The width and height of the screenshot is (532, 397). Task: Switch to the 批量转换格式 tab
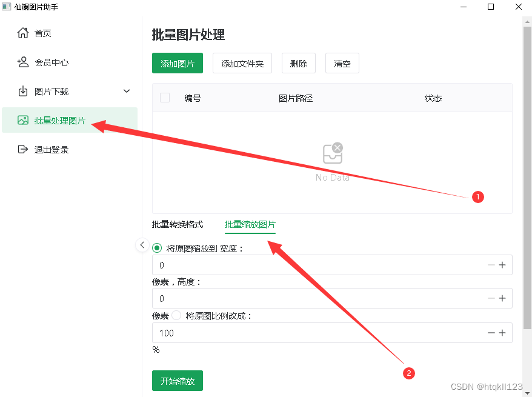click(x=177, y=224)
